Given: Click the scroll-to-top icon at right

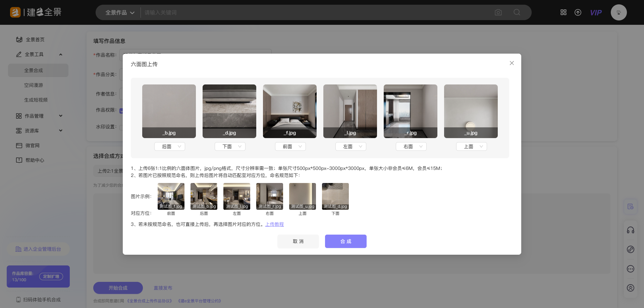Looking at the screenshot, I should [x=631, y=288].
